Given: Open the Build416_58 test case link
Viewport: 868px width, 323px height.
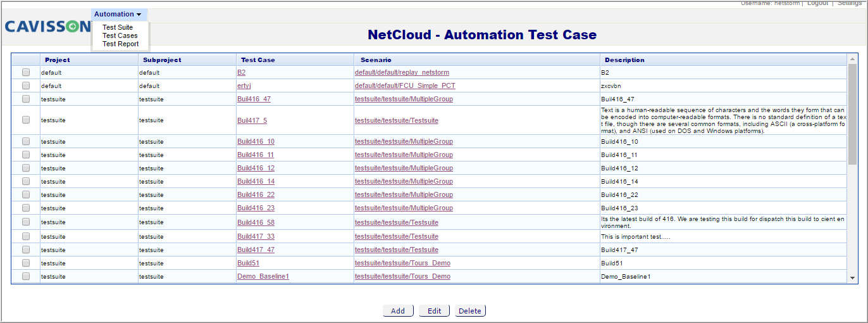Looking at the screenshot, I should click(x=256, y=223).
